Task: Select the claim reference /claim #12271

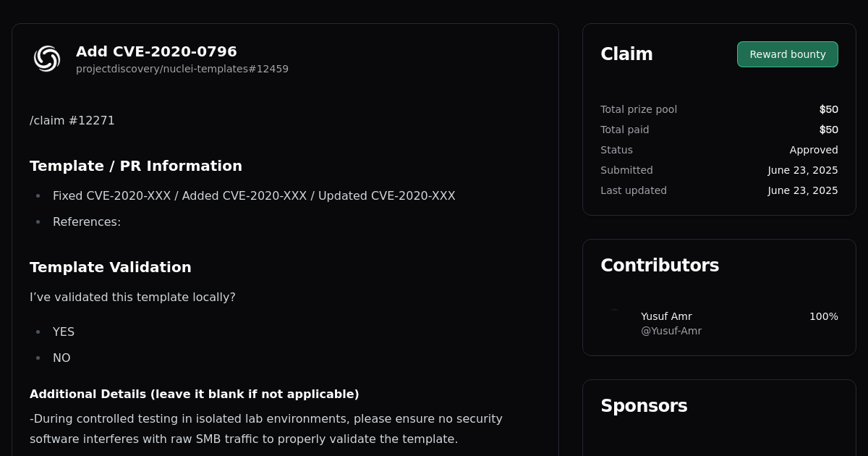Action: tap(72, 120)
